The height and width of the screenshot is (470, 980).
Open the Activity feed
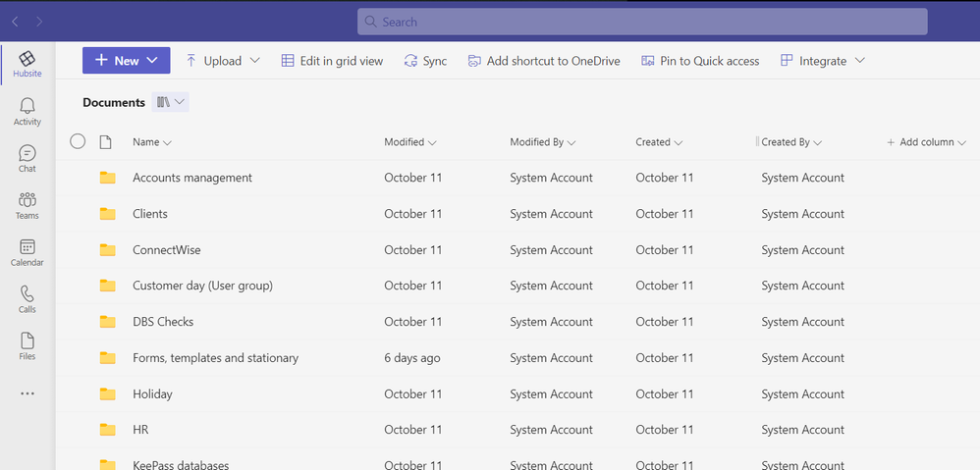27,111
